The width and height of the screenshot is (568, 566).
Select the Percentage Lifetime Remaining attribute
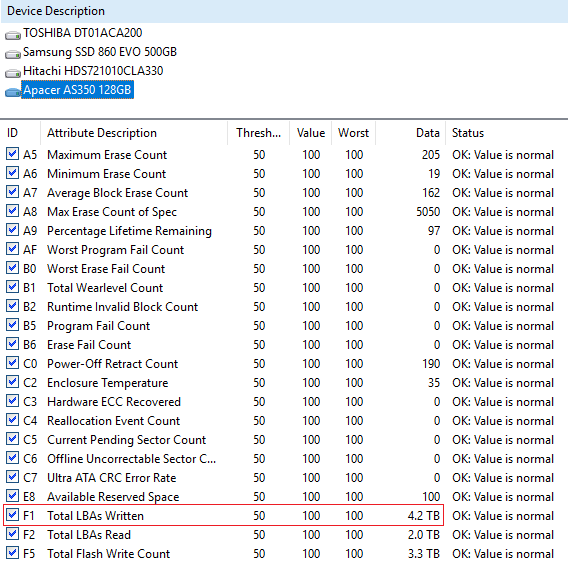(129, 231)
